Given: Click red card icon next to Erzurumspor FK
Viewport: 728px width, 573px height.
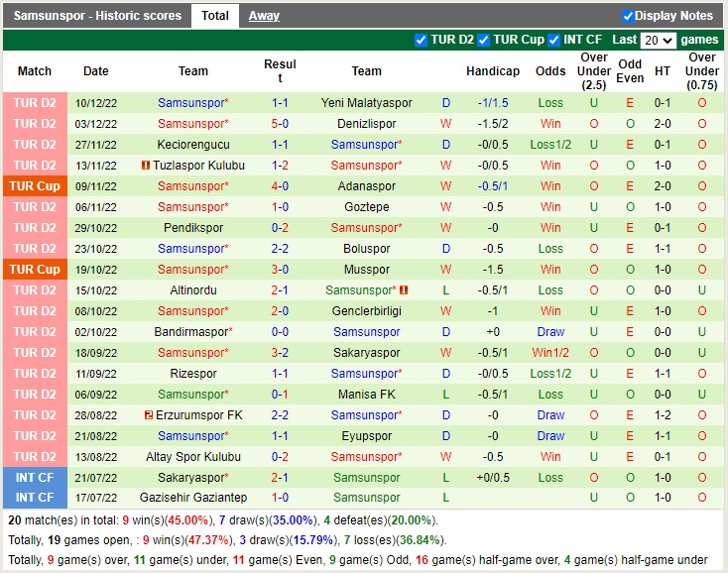Looking at the screenshot, I should [148, 415].
